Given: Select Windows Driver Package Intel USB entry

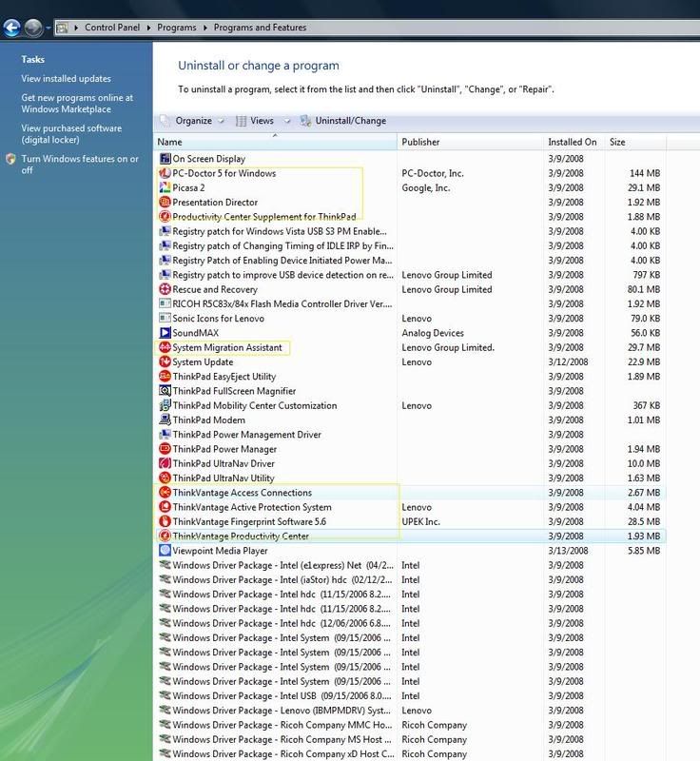Looking at the screenshot, I should pos(411,695).
